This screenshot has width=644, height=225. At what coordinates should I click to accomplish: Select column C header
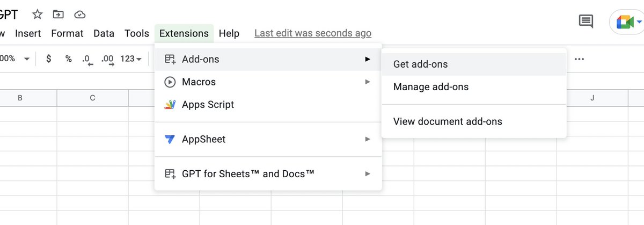tap(92, 98)
